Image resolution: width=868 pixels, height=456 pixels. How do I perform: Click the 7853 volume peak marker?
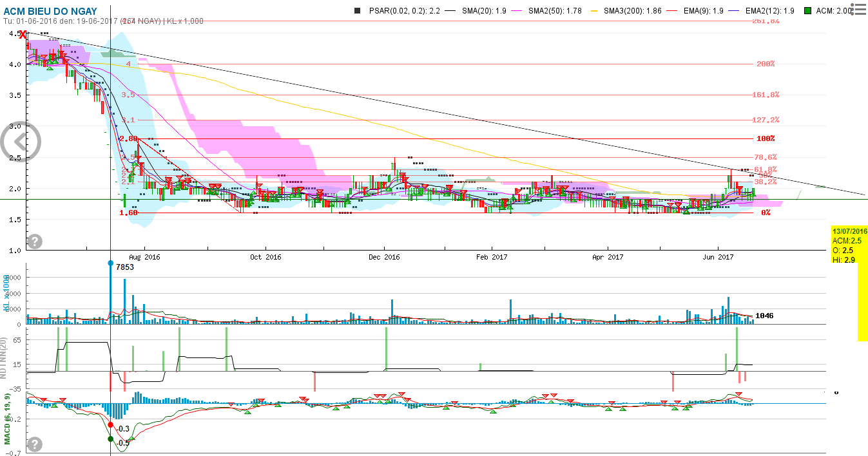click(111, 263)
